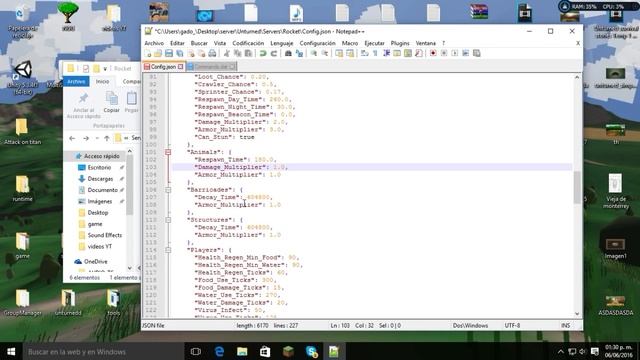Open the Inicio ribbon tab in Explorer
Image resolution: width=640 pixels, height=360 pixels.
click(x=102, y=81)
